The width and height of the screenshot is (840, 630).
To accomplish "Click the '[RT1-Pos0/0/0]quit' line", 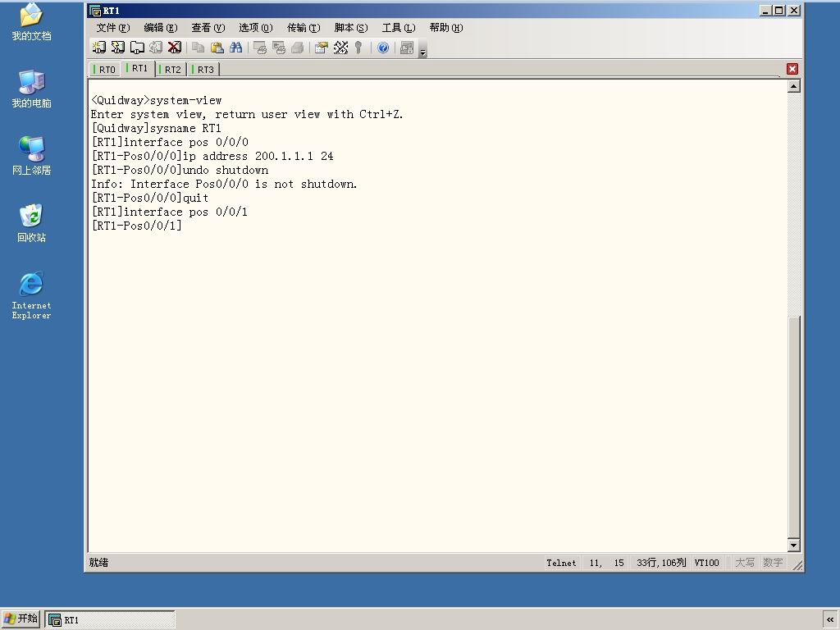I will 150,198.
